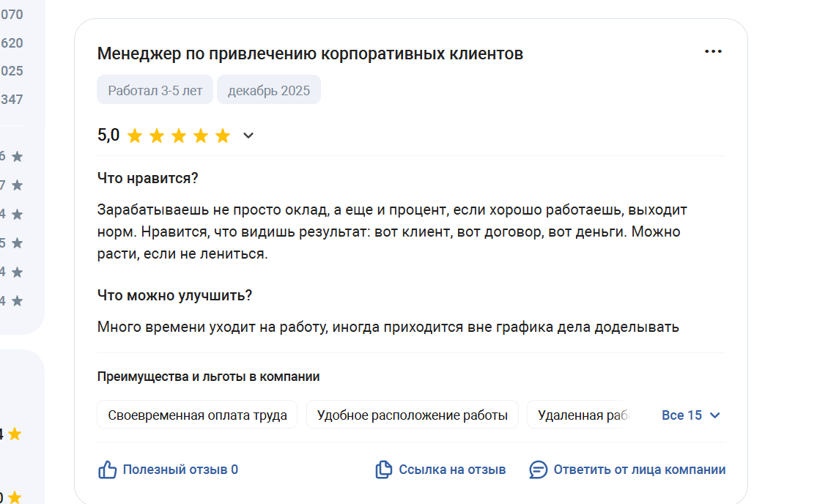Click the декабрь 2025 date badge
Viewport: 828px width, 504px height.
point(269,91)
